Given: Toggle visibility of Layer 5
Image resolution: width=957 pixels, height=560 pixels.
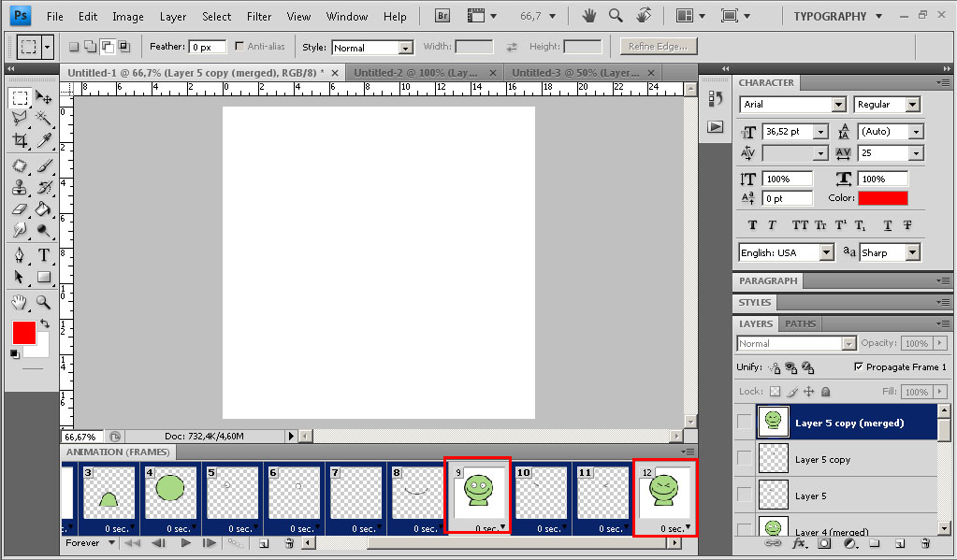Looking at the screenshot, I should [744, 495].
